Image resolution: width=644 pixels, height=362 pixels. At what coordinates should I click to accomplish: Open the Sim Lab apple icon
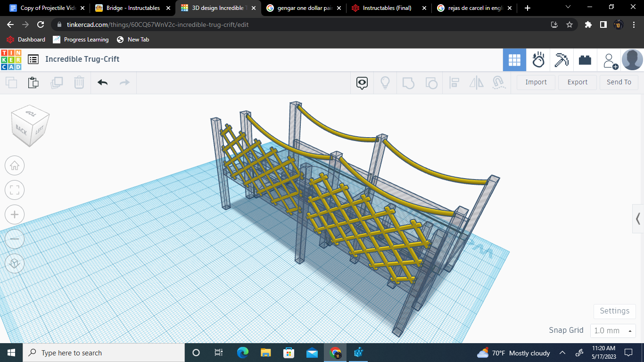coord(538,60)
